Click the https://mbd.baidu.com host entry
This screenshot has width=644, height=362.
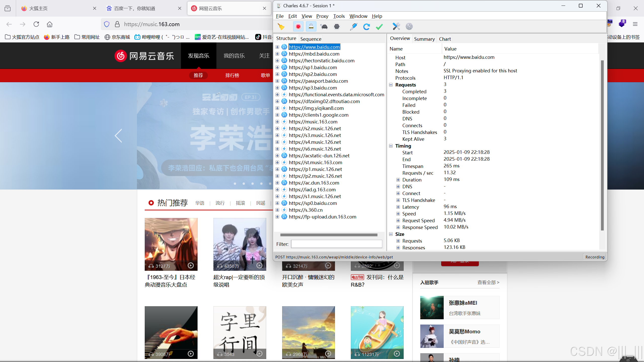[314, 54]
